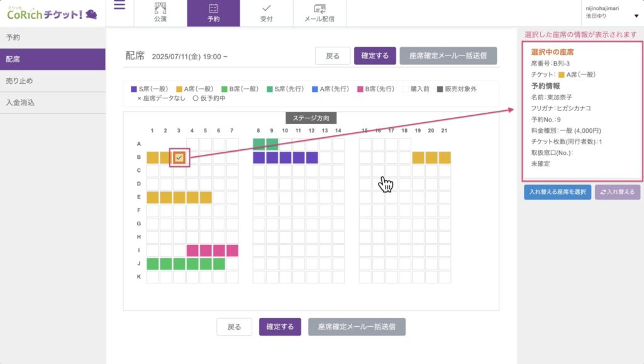Open the メール配信 mail icon tab
This screenshot has height=364, width=644.
[x=319, y=8]
